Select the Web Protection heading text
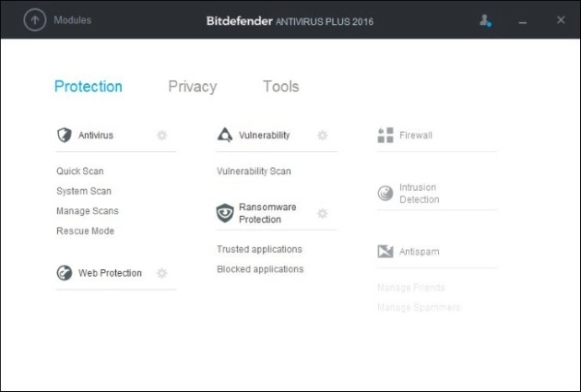The width and height of the screenshot is (581, 392). pos(110,273)
